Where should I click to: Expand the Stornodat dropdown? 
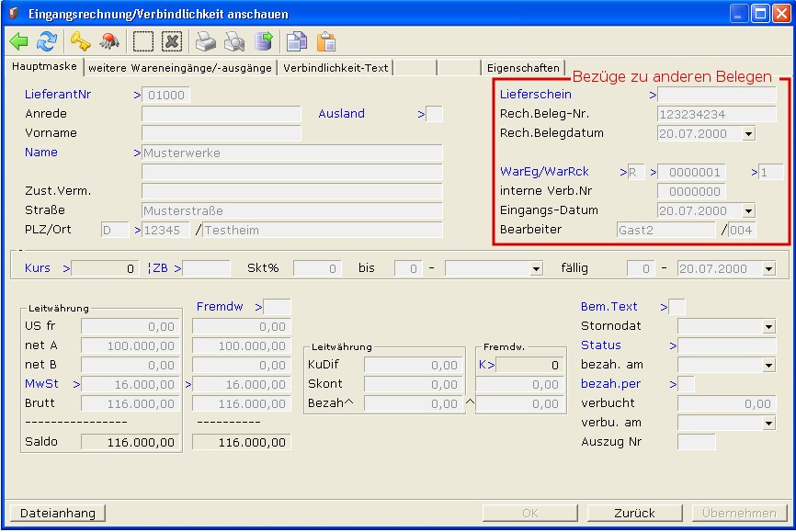(x=768, y=326)
